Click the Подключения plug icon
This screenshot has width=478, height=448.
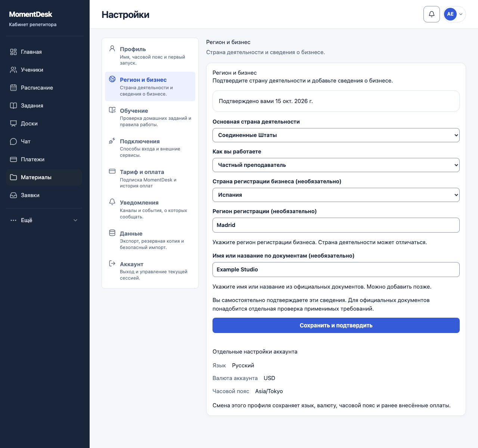(112, 141)
